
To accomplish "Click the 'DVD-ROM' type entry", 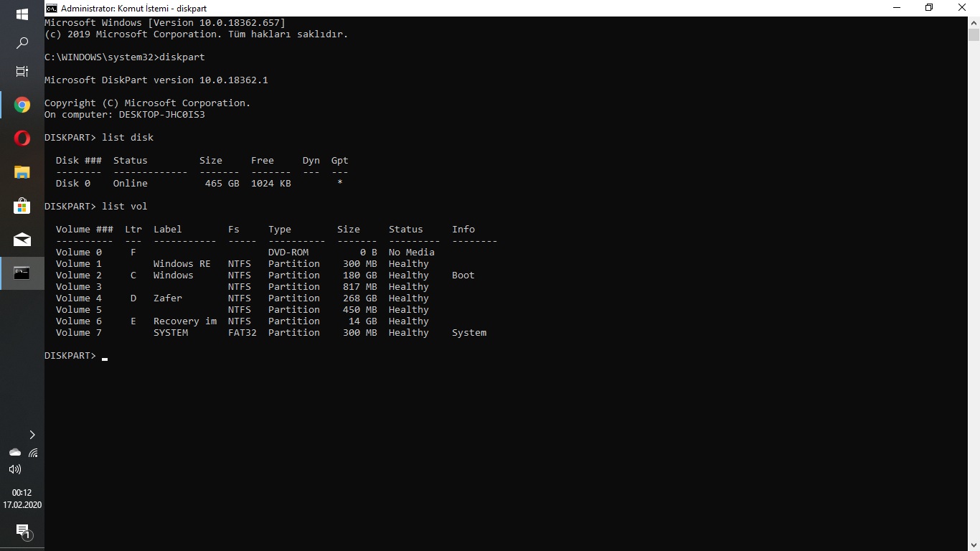I will [288, 252].
